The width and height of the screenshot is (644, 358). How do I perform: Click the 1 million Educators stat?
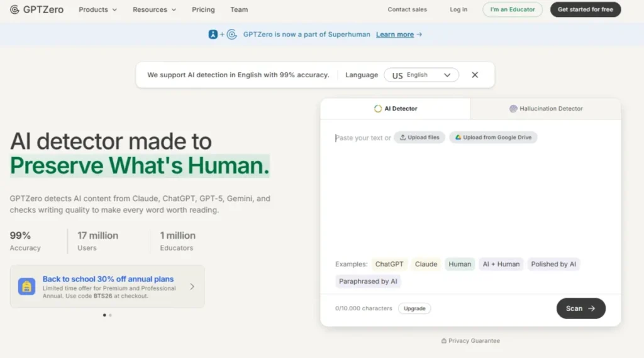click(177, 241)
